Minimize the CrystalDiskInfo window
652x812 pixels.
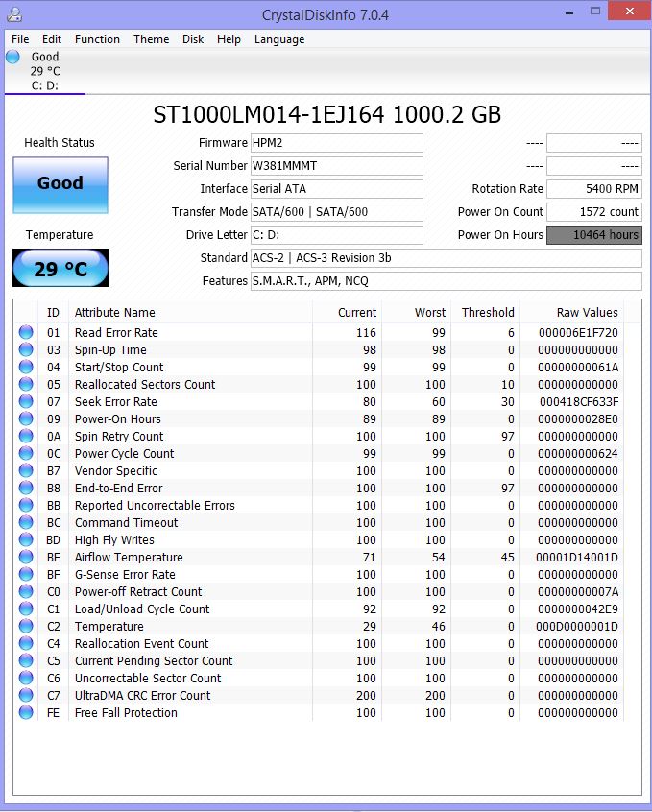pyautogui.click(x=569, y=12)
